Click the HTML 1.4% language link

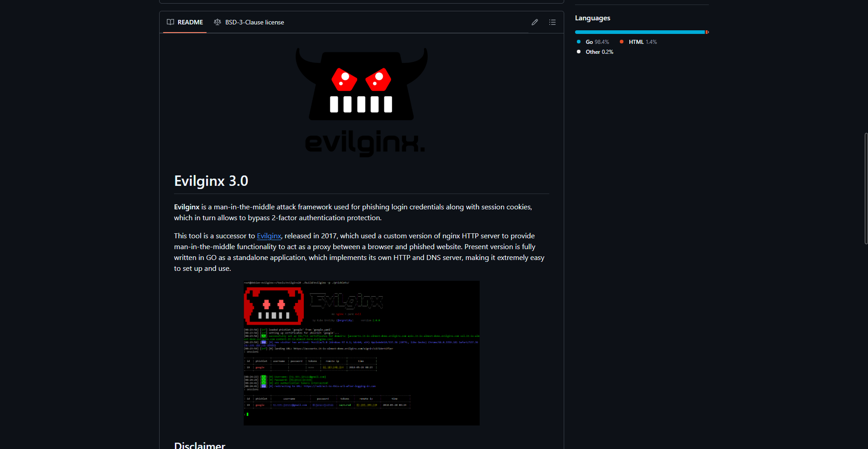click(638, 42)
